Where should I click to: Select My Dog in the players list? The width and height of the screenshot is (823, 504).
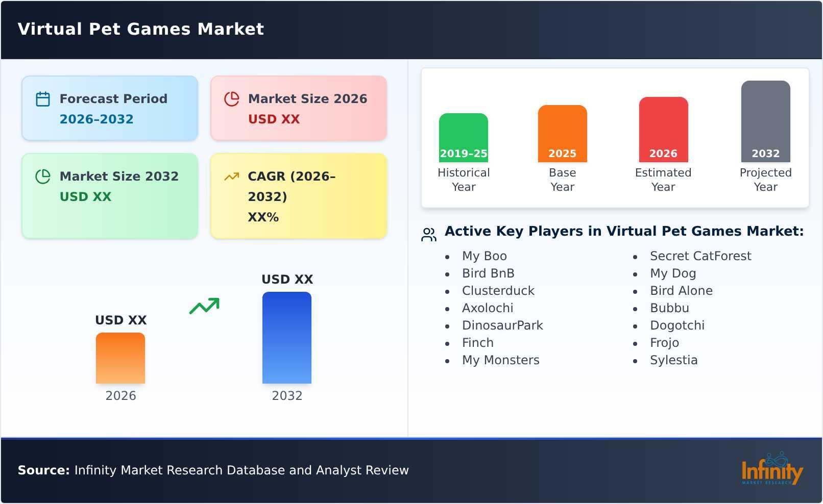(673, 273)
